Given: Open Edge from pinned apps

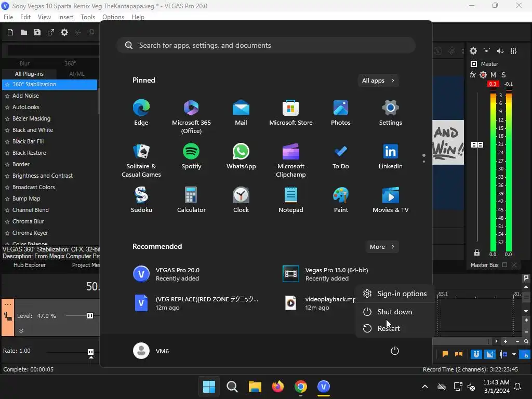Looking at the screenshot, I should tap(141, 113).
